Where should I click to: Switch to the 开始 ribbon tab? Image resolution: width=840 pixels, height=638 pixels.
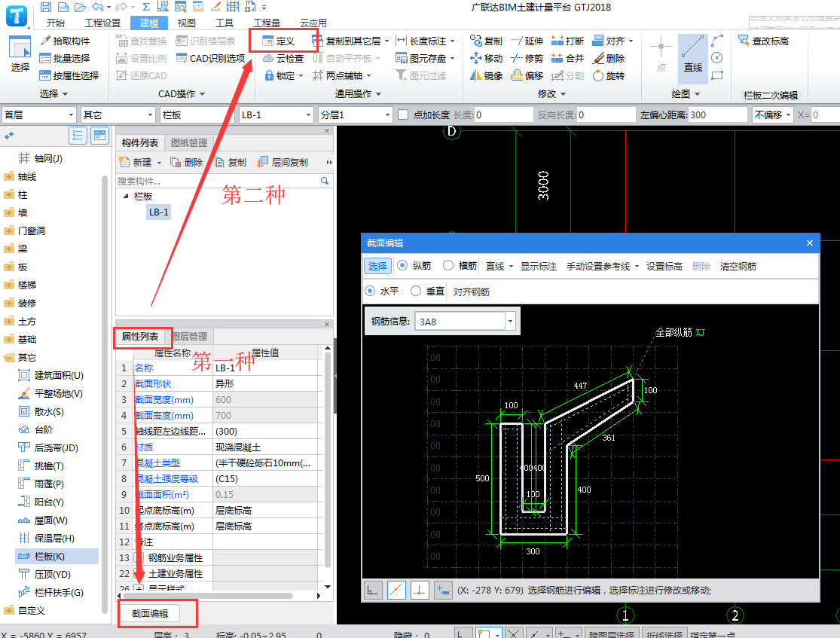click(x=55, y=23)
